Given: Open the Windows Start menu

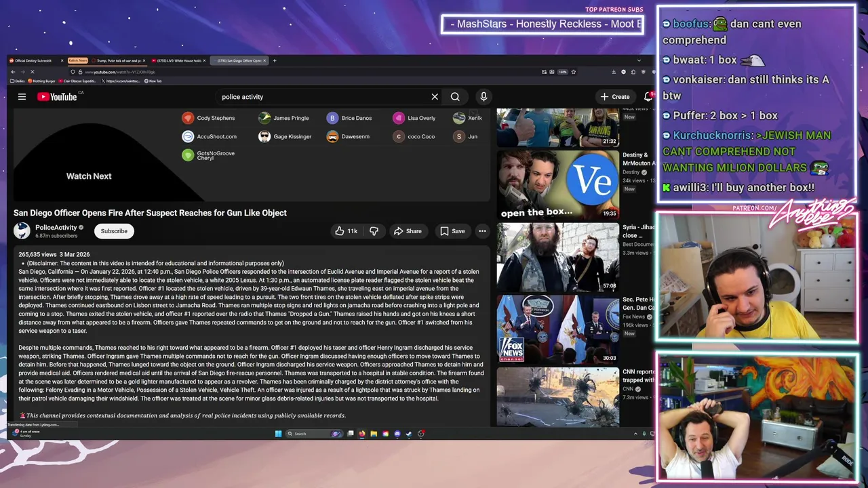Looking at the screenshot, I should [278, 434].
